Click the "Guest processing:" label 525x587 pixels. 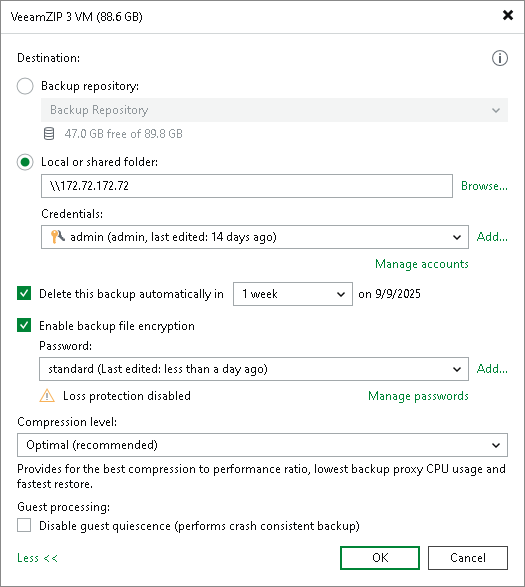pos(64,507)
